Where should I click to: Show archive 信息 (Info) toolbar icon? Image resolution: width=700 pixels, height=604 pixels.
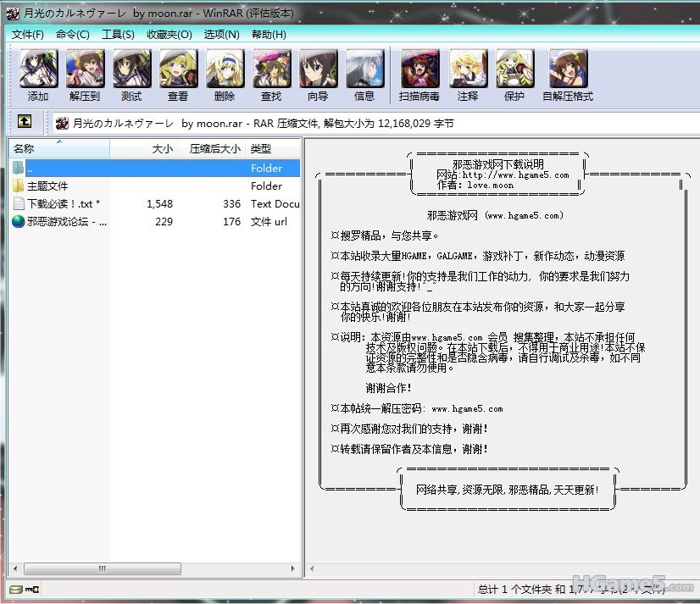coord(364,69)
